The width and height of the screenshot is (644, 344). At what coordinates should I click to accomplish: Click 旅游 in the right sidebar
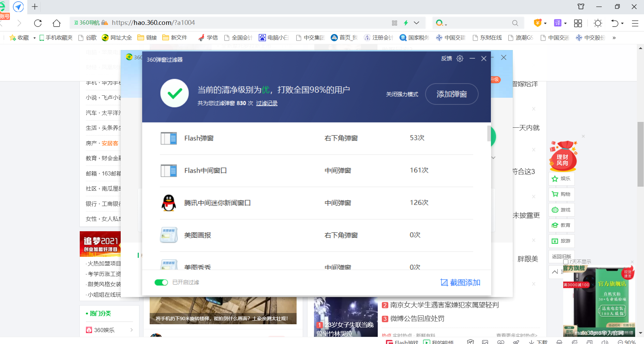(x=561, y=241)
